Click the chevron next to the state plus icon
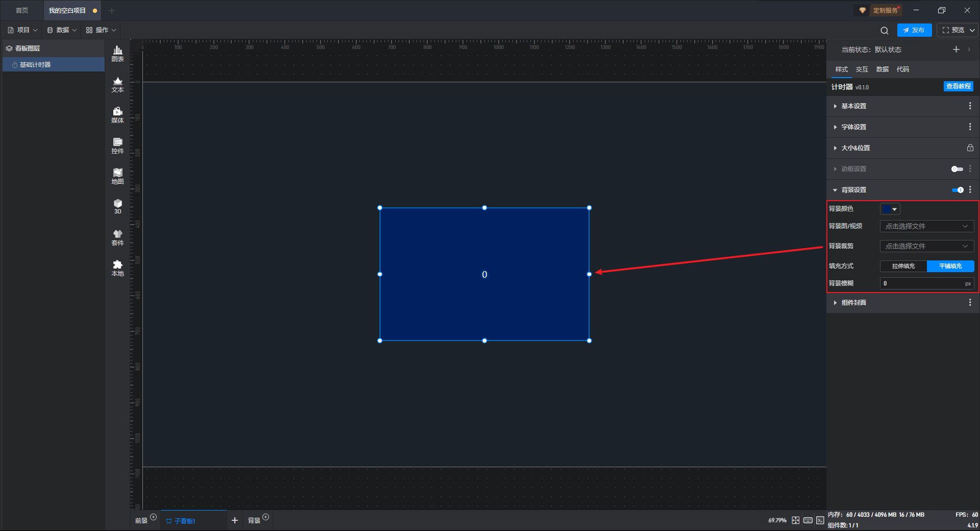This screenshot has height=531, width=980. pos(969,50)
